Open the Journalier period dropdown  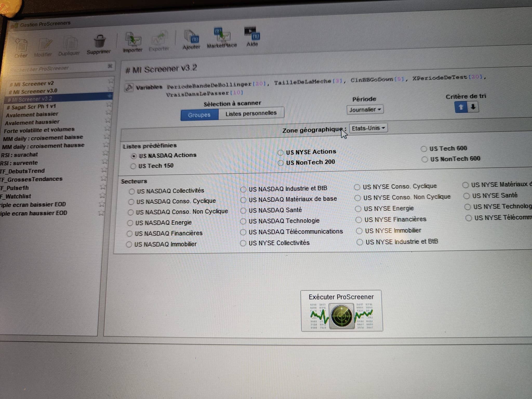click(365, 110)
